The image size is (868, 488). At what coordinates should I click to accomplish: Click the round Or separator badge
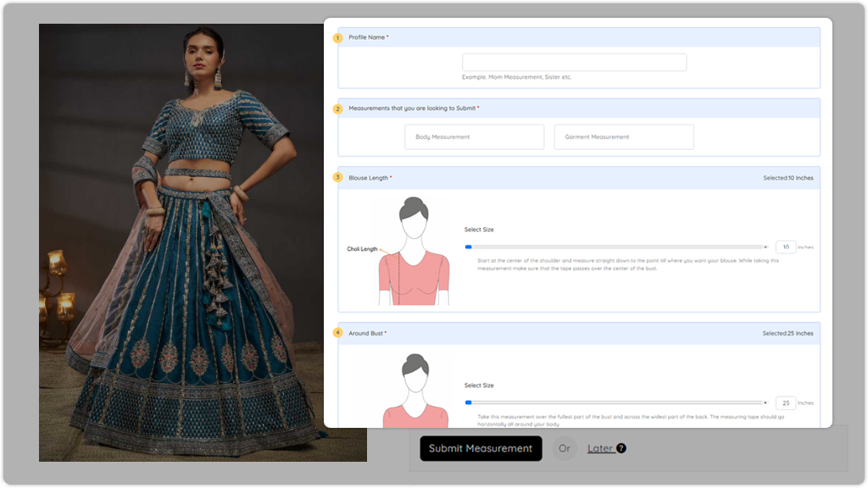click(x=565, y=448)
